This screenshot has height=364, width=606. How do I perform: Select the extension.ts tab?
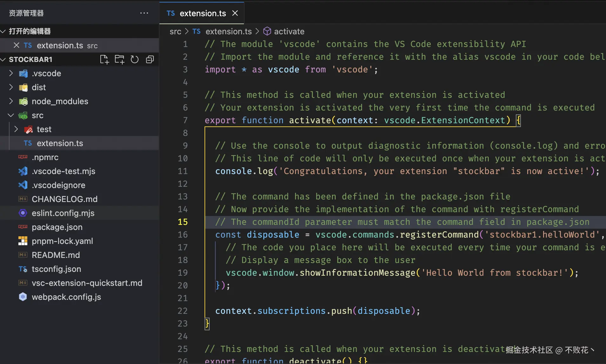click(x=202, y=13)
